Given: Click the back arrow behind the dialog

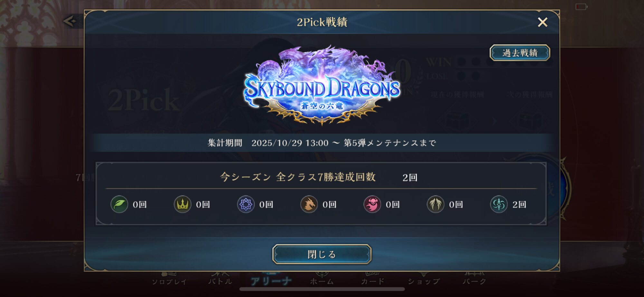Looking at the screenshot, I should [x=70, y=21].
